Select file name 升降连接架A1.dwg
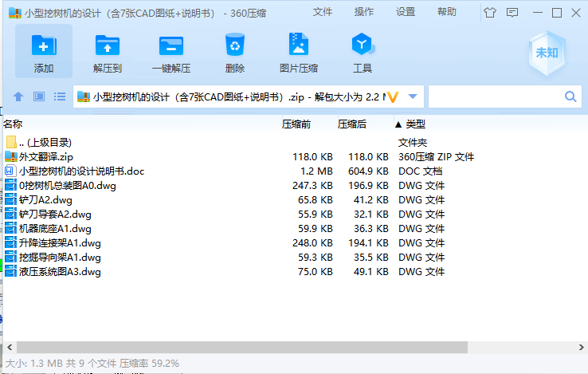 pos(60,242)
